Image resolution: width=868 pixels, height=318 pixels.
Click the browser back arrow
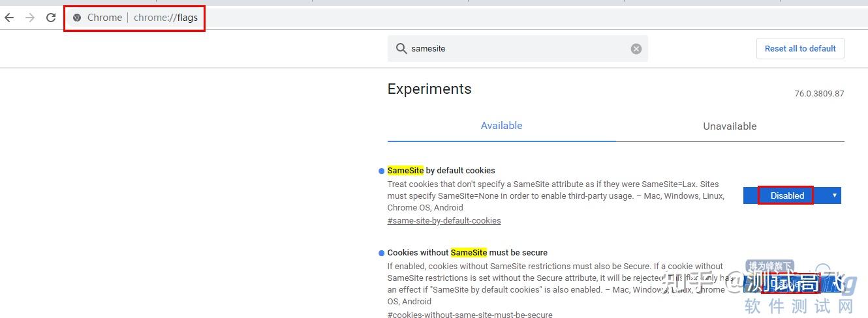pos(9,18)
